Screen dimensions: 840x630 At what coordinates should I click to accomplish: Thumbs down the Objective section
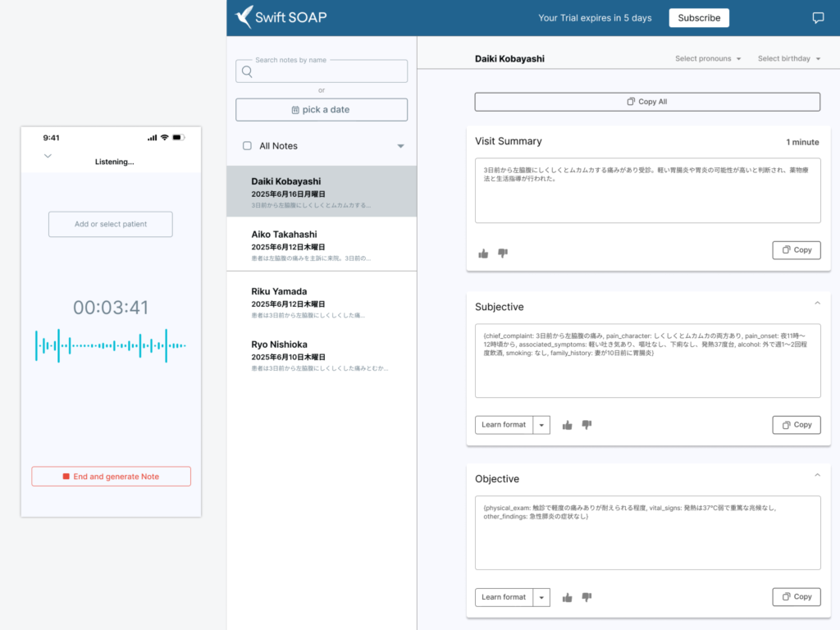587,597
